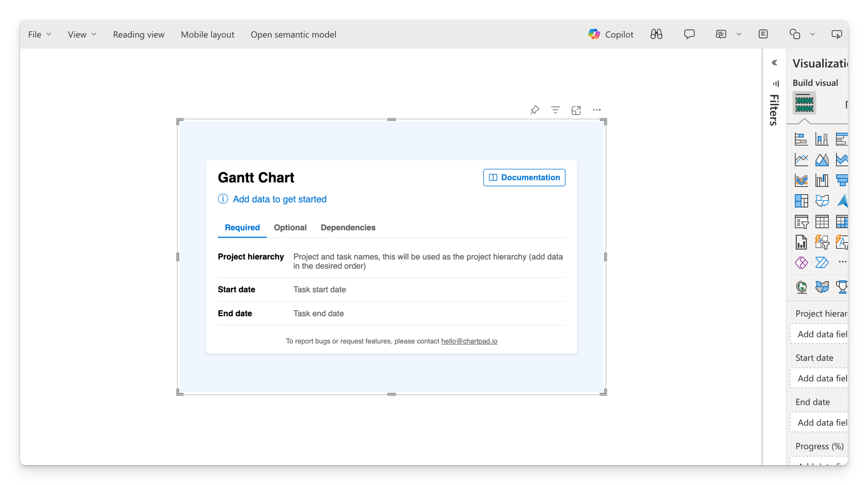Click End date Add data field well
868x485 pixels.
819,422
